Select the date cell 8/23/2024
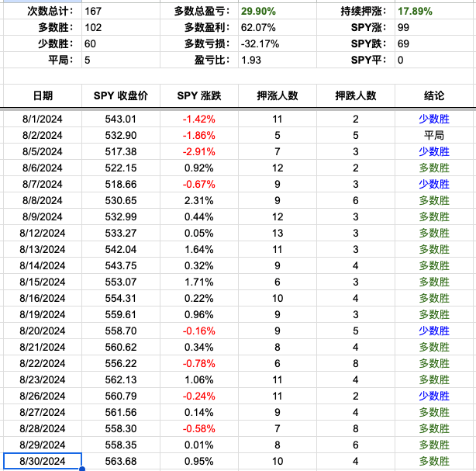The image size is (476, 471). 43,379
